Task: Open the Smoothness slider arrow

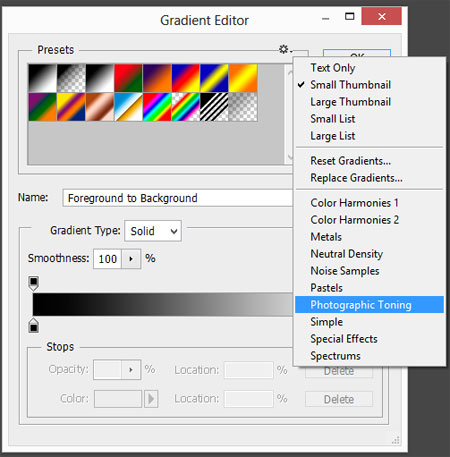Action: coord(131,259)
